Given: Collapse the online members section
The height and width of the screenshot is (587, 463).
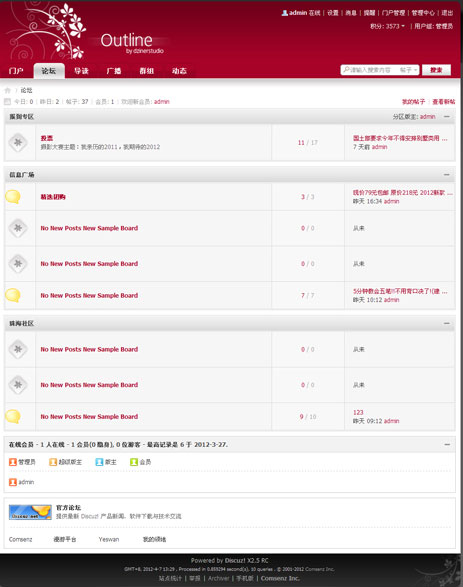Looking at the screenshot, I should (x=447, y=444).
